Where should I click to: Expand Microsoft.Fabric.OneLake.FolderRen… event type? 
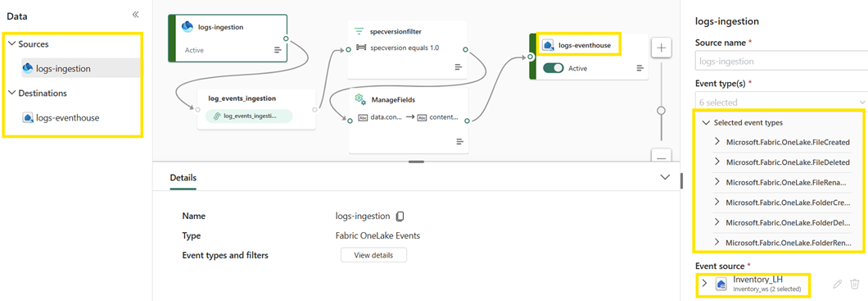point(717,242)
